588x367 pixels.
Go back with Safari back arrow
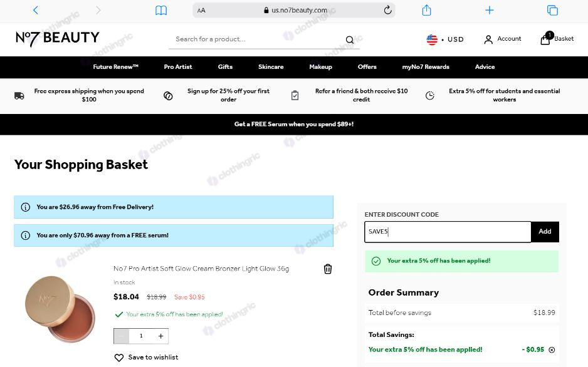point(36,10)
